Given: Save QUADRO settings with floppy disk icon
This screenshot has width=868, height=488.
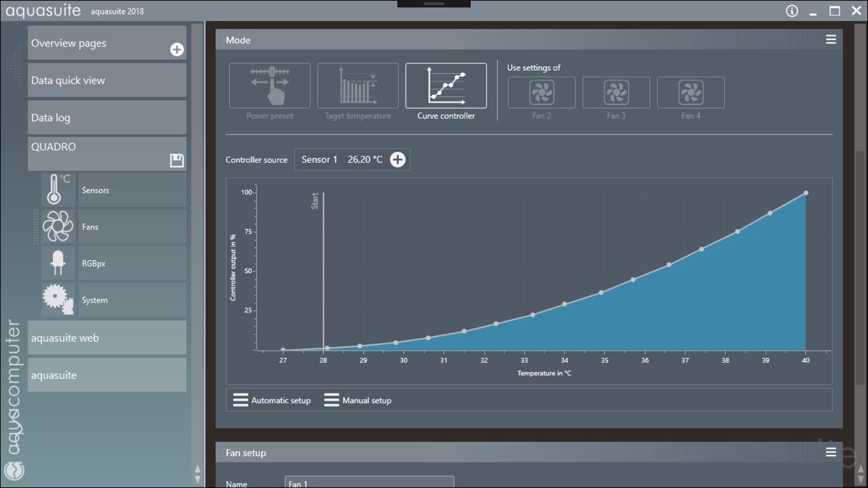Looking at the screenshot, I should pos(177,160).
